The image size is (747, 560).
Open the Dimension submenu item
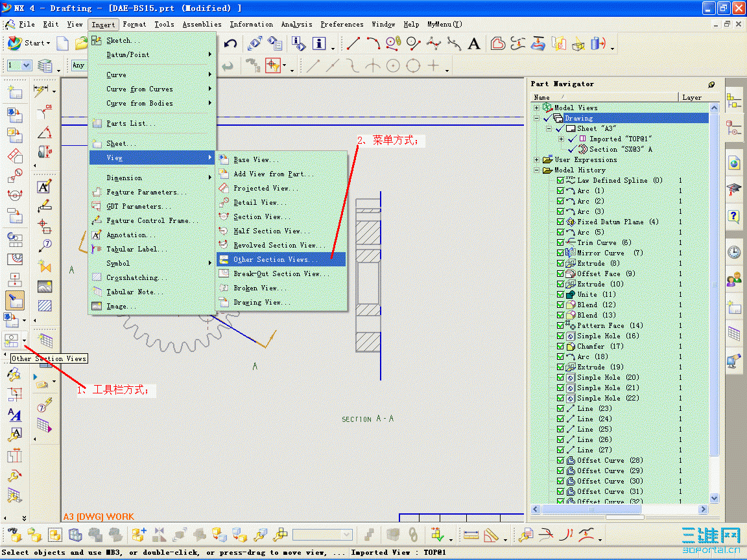152,178
